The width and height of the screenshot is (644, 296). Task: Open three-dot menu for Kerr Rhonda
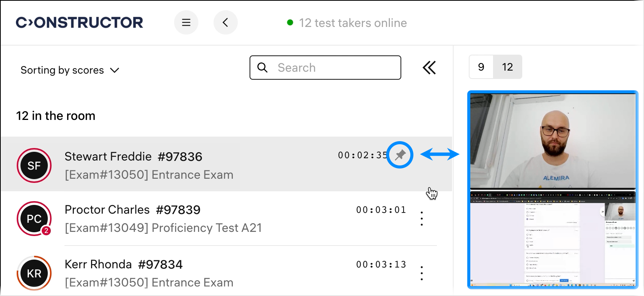pyautogui.click(x=422, y=274)
